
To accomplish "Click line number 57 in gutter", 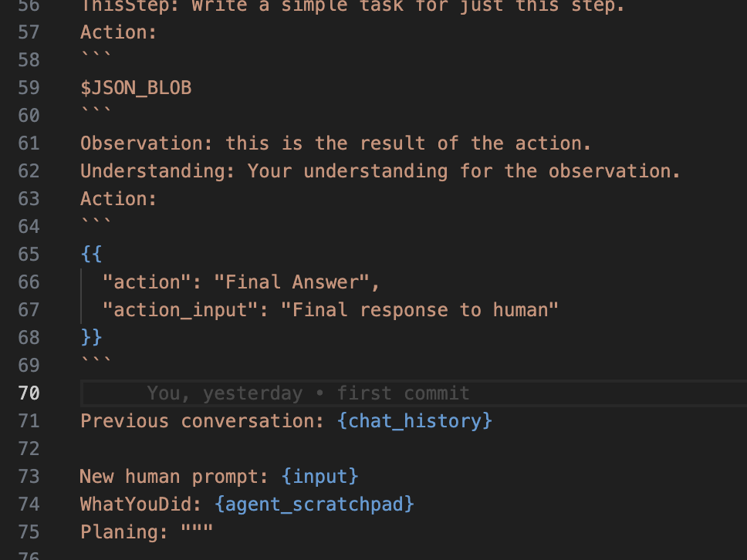I will point(29,32).
